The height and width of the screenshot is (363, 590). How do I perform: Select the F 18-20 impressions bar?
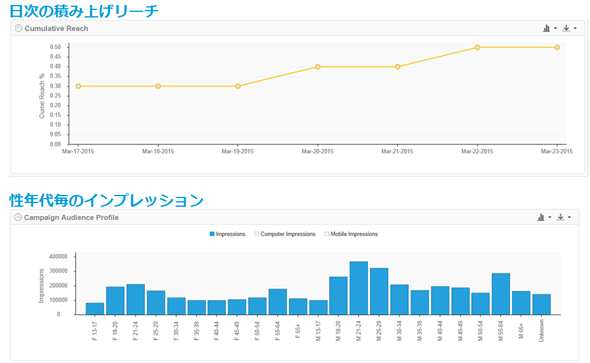click(x=115, y=301)
